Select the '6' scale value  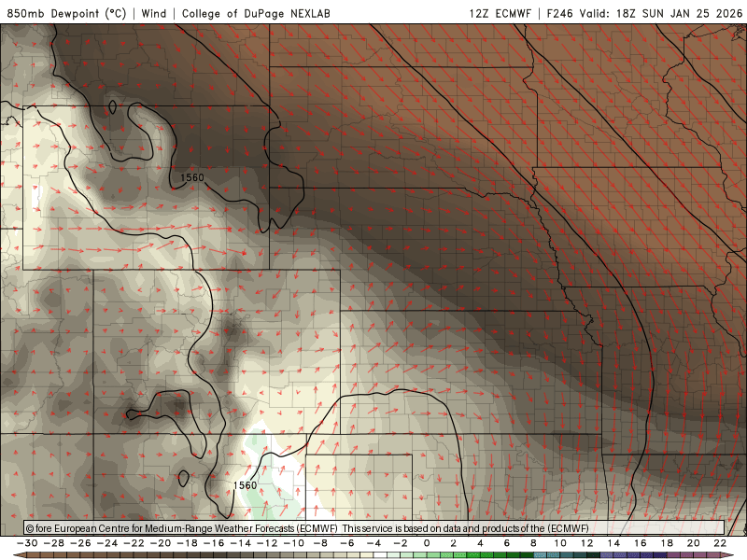click(x=507, y=543)
